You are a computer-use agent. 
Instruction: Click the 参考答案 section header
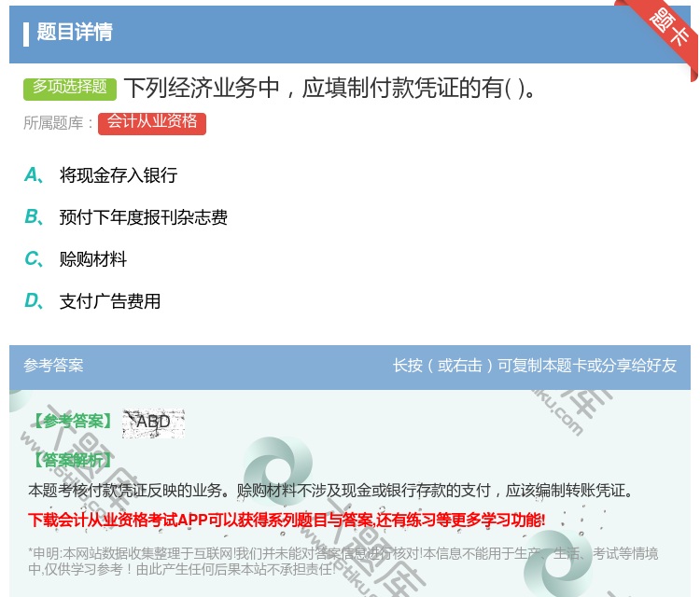coord(53,366)
